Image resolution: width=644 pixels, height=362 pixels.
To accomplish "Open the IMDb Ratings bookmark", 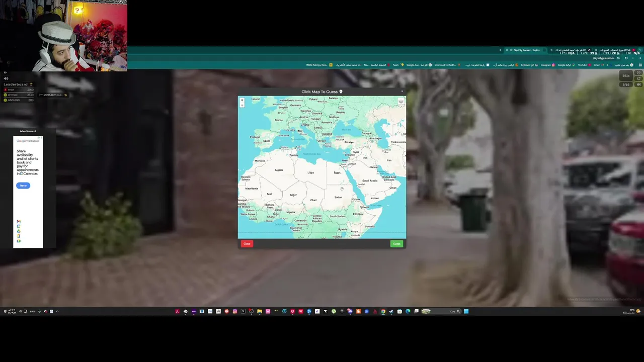I will point(319,65).
